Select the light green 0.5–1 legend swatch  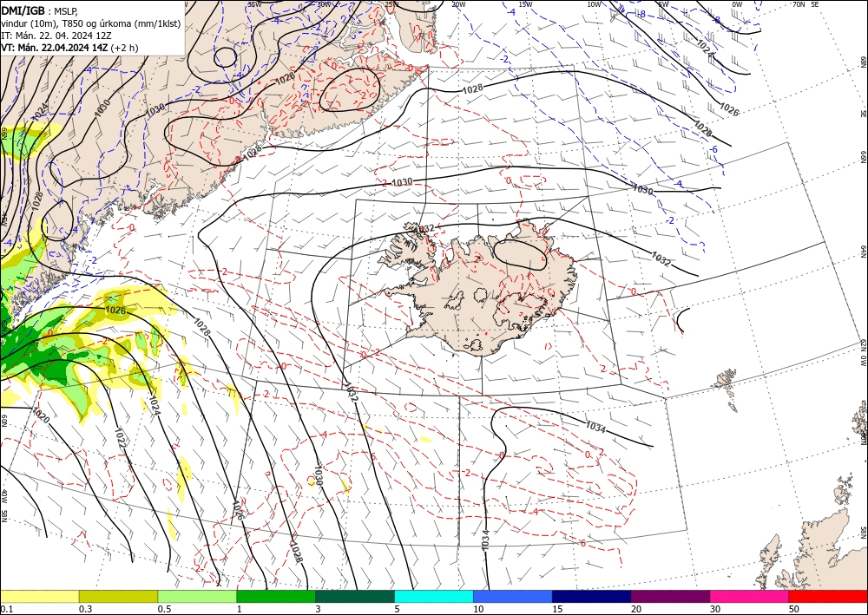click(197, 596)
